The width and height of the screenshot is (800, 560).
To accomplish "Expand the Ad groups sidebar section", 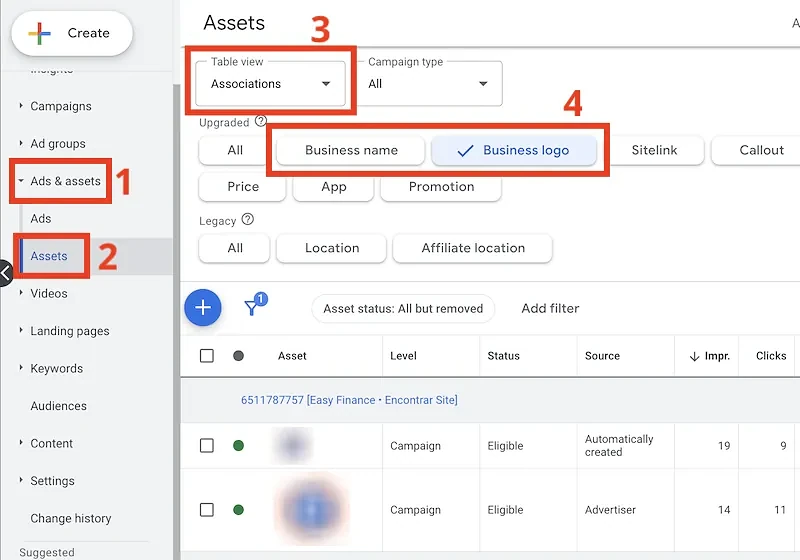I will (x=21, y=143).
